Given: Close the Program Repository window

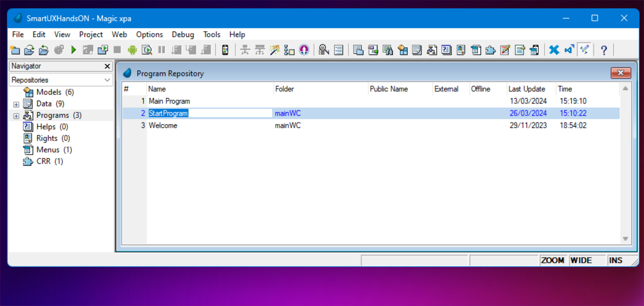Looking at the screenshot, I should 621,73.
